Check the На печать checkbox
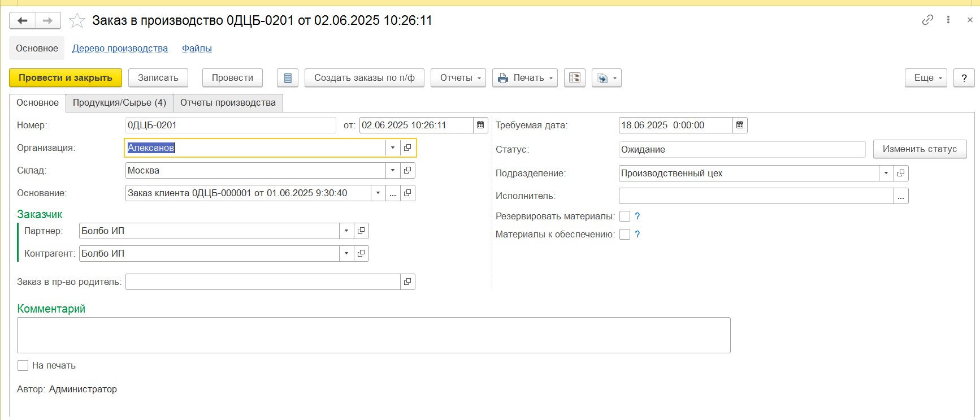This screenshot has height=420, width=980. (23, 366)
